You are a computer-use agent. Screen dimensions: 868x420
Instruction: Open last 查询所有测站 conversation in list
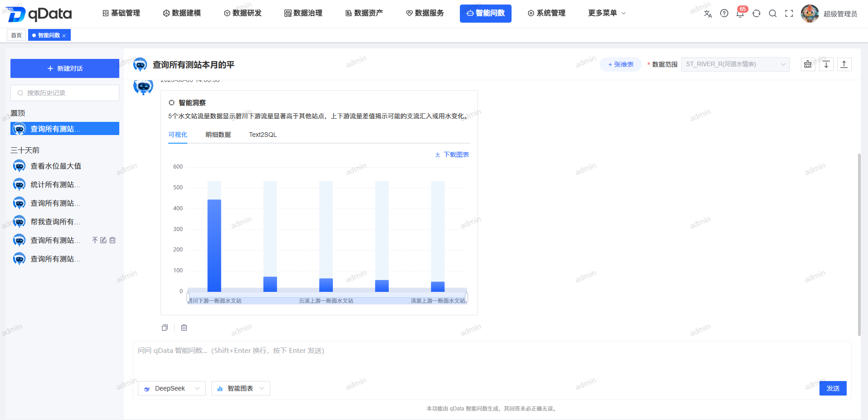click(65, 259)
